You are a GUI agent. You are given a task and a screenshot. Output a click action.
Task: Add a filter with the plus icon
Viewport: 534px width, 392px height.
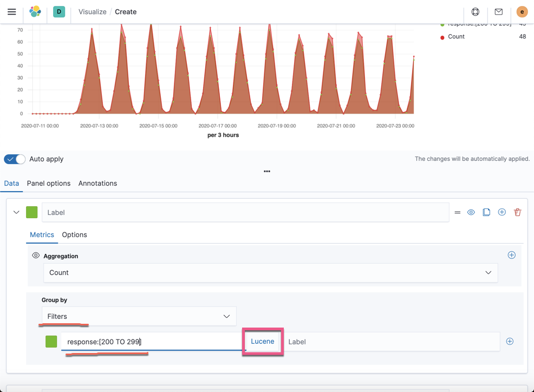(x=510, y=342)
